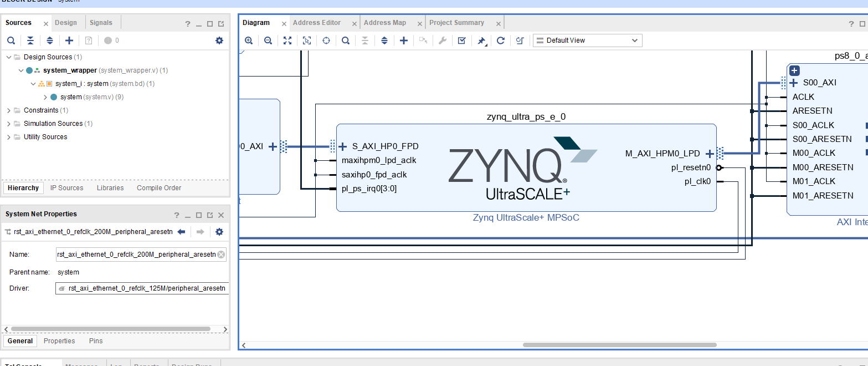Expand system (system.v) tree node
Image resolution: width=868 pixels, height=366 pixels.
click(x=45, y=97)
